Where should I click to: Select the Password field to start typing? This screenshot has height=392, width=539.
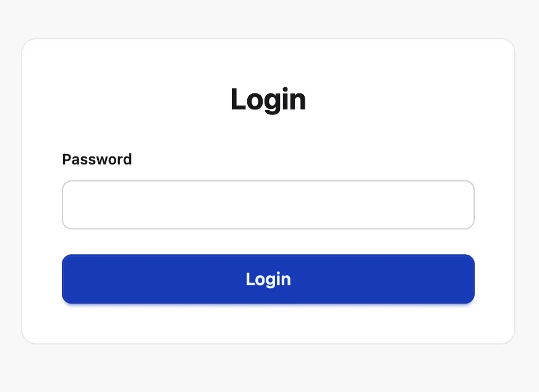[268, 205]
